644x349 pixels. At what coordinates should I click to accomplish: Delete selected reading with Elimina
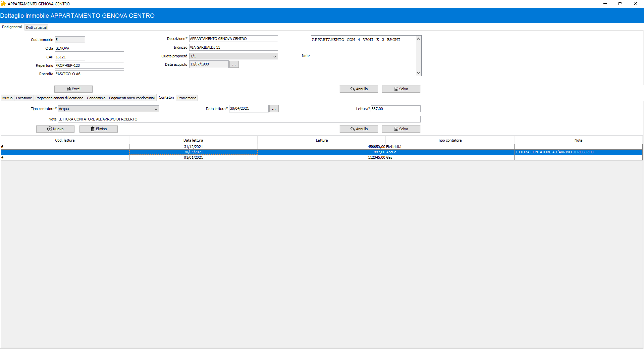(99, 129)
